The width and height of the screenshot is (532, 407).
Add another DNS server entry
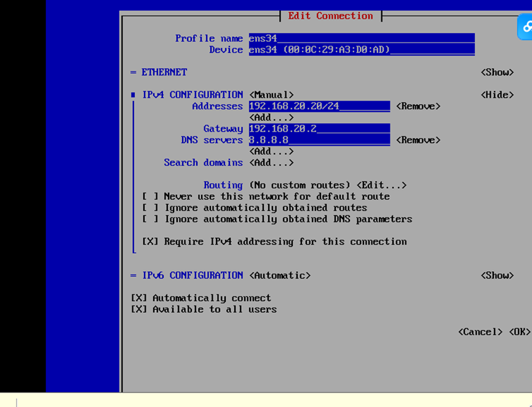click(271, 151)
